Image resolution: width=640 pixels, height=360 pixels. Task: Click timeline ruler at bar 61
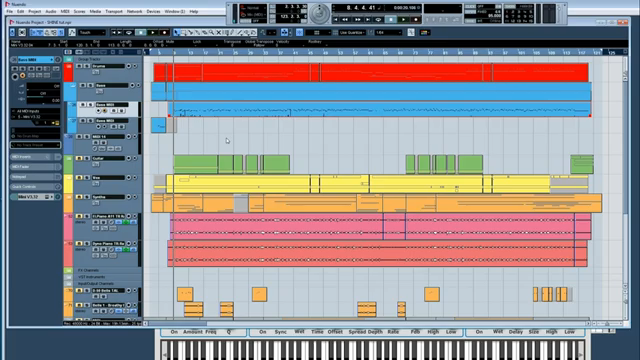(x=370, y=53)
